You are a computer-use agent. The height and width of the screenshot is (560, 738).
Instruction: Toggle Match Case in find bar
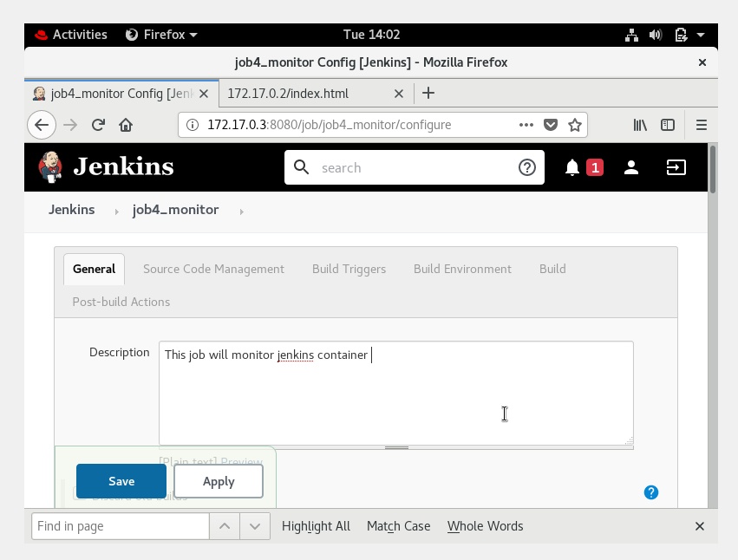[399, 526]
